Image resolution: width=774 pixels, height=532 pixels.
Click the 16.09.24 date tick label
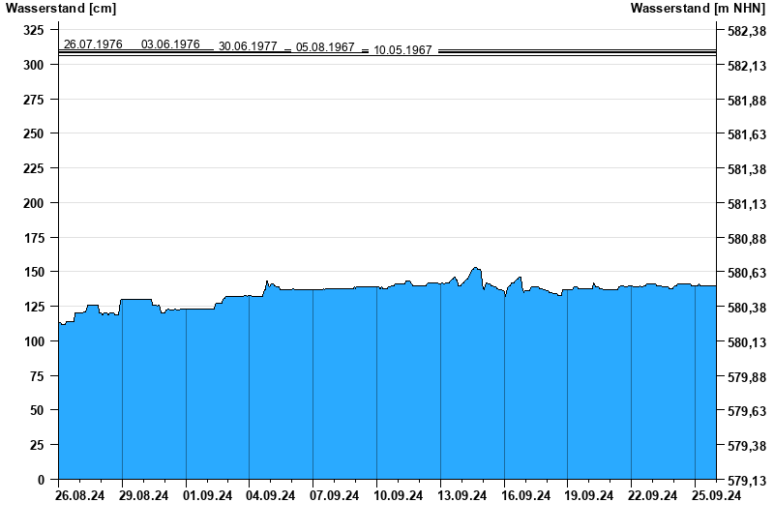(x=525, y=496)
